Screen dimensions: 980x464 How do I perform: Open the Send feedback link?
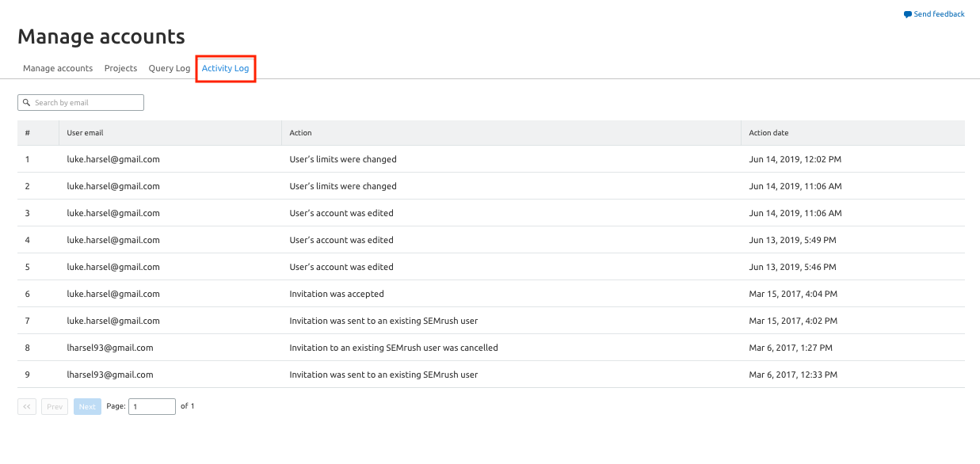pos(934,14)
